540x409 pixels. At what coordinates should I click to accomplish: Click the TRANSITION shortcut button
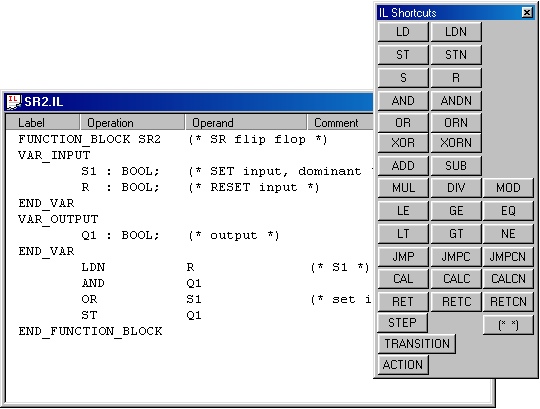(x=417, y=344)
